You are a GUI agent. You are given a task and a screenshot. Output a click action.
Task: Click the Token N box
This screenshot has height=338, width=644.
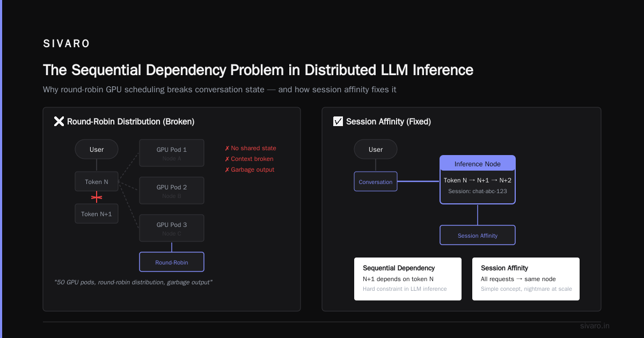97,181
